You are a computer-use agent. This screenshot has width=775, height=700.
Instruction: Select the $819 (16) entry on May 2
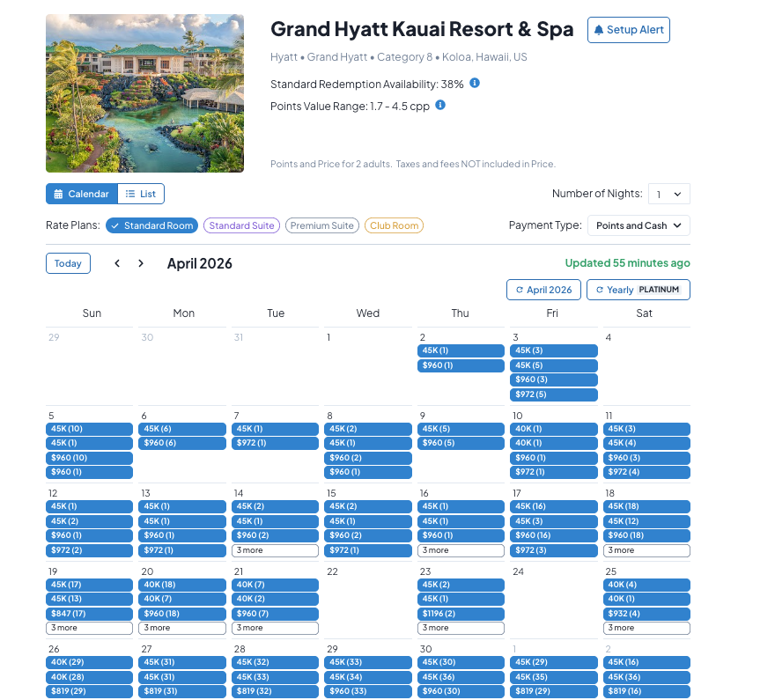point(646,691)
